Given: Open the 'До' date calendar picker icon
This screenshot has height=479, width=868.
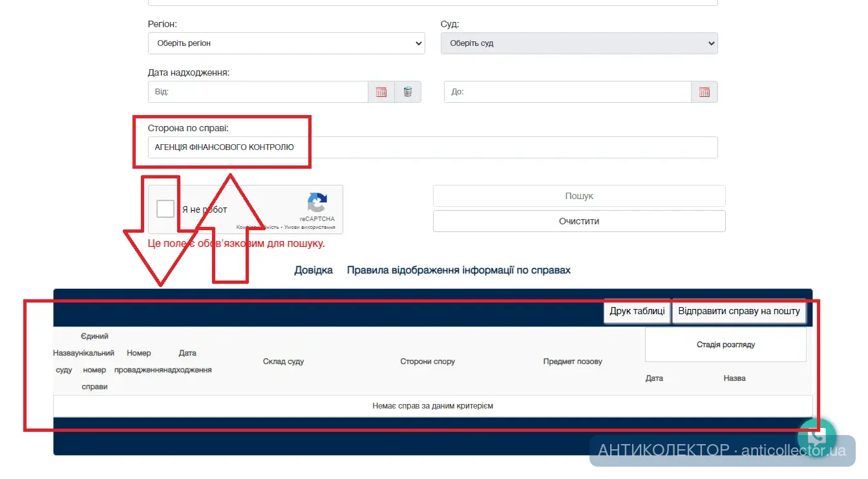Looking at the screenshot, I should (x=704, y=92).
